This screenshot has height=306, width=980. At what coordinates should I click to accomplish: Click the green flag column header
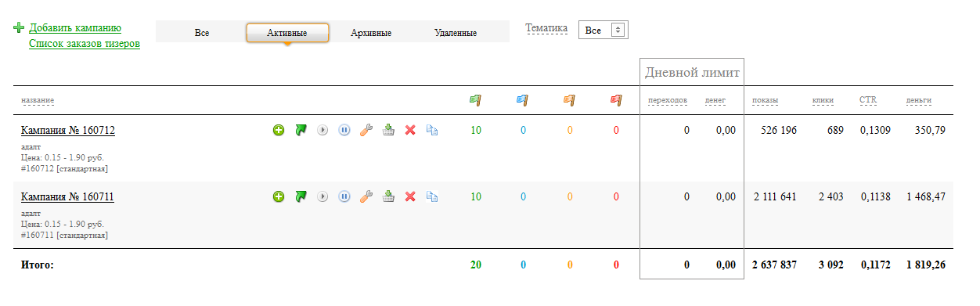(475, 99)
